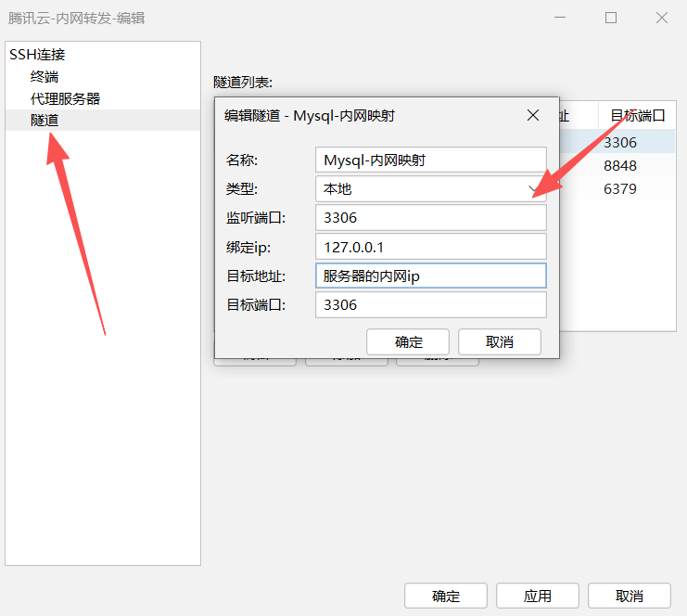
Task: Select SSH连接 in the left tree
Action: click(x=37, y=55)
